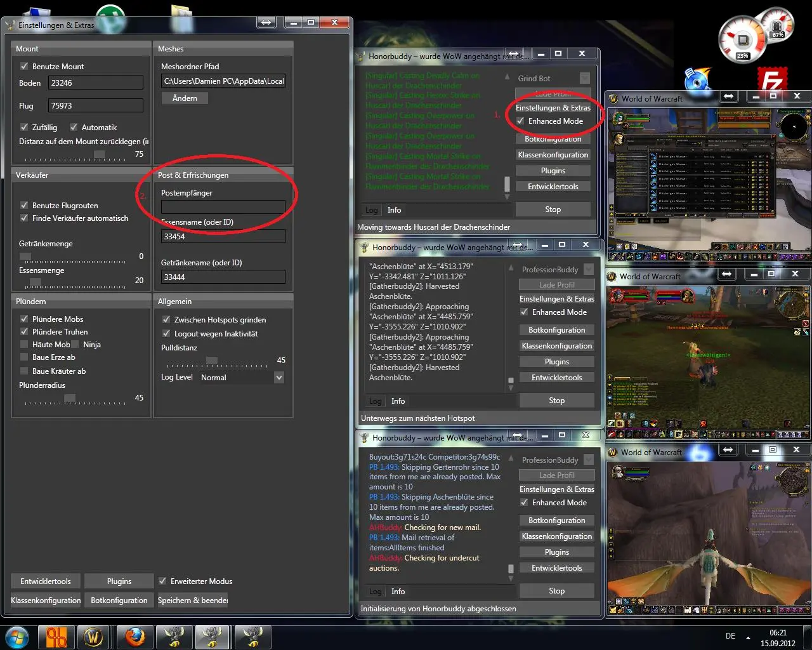Select the Info tab in the middle Honorbuddy window
The width and height of the screenshot is (812, 650).
[x=398, y=401]
